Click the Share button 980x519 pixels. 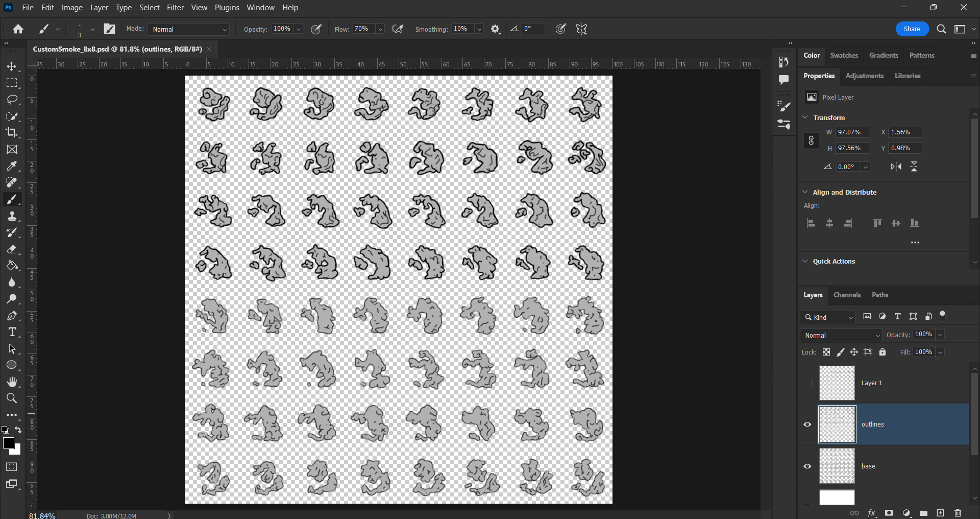pos(912,29)
